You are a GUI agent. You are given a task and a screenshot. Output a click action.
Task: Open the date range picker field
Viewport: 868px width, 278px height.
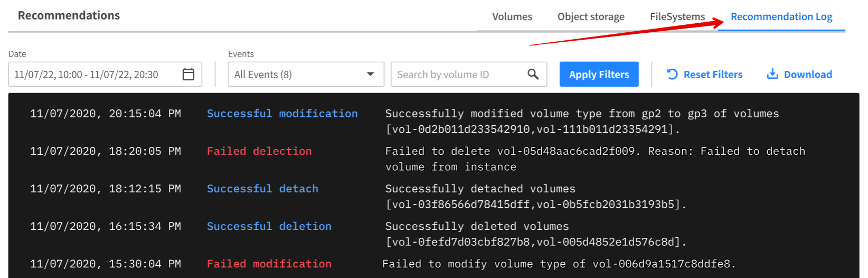[x=95, y=75]
